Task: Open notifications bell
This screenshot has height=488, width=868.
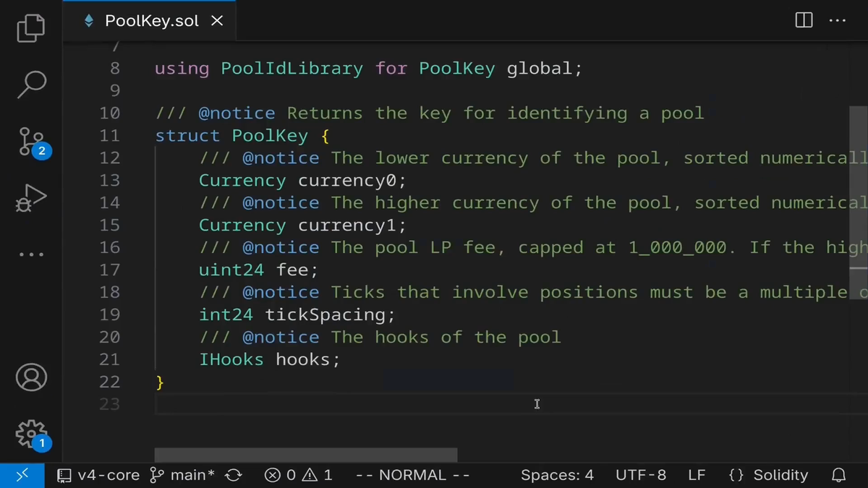Action: 839,475
